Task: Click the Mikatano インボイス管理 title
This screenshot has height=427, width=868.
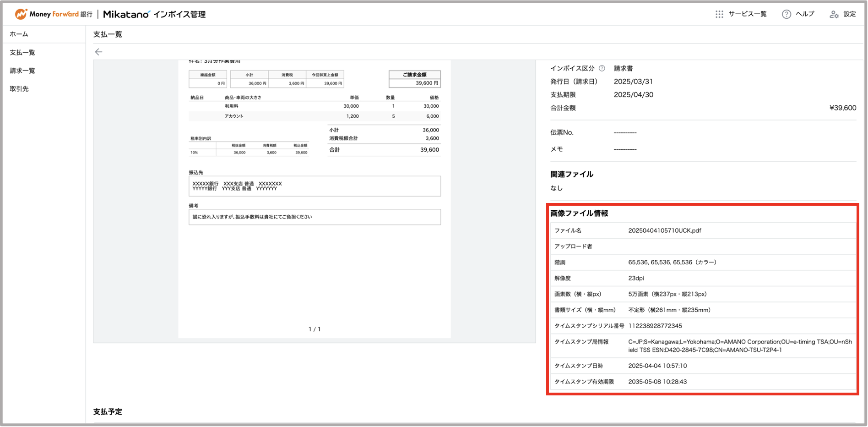Action: coord(154,14)
